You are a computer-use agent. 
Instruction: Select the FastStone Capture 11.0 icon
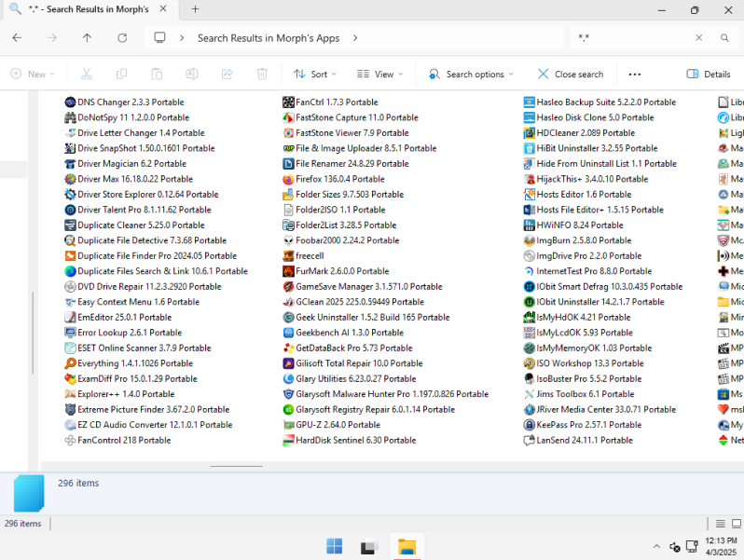(x=288, y=117)
